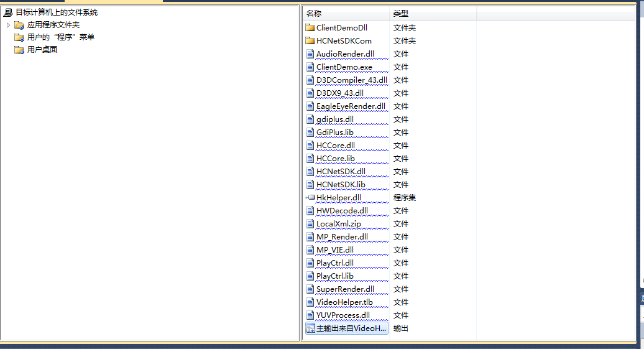The height and width of the screenshot is (349, 644).
Task: Select the 应用程序文件夹 folder icon
Action: point(19,25)
